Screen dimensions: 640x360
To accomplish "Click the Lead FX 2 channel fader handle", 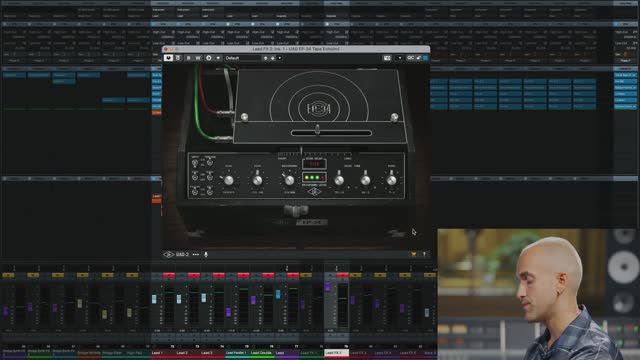I will (327, 287).
